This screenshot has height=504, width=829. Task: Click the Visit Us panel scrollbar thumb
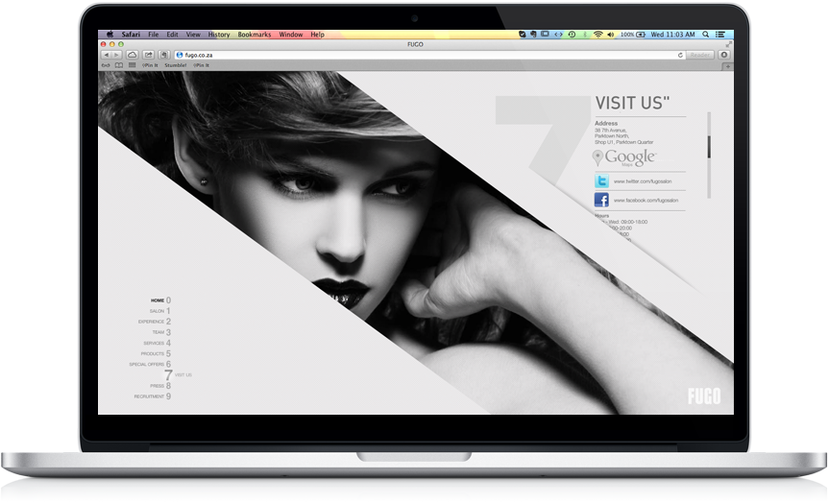[x=709, y=147]
